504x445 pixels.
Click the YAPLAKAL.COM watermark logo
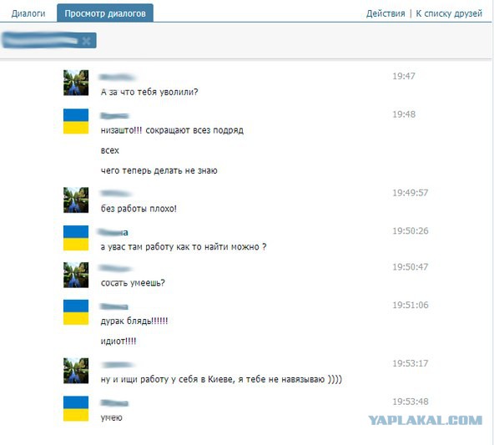425,420
